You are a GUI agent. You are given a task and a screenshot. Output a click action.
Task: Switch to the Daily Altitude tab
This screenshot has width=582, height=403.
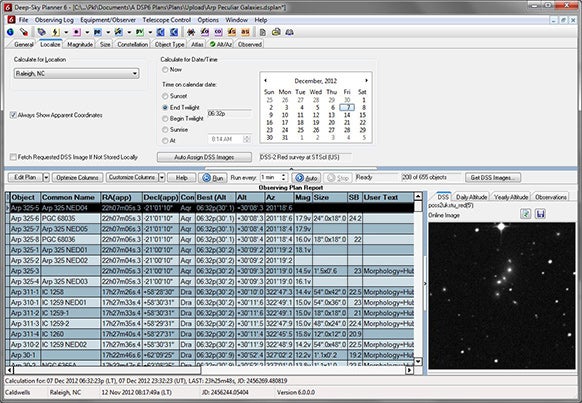[x=471, y=197]
